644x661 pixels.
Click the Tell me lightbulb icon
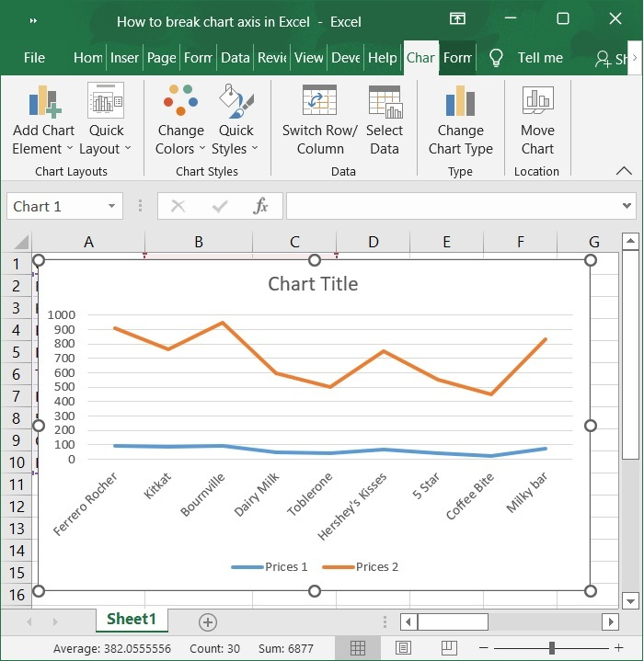[x=497, y=58]
